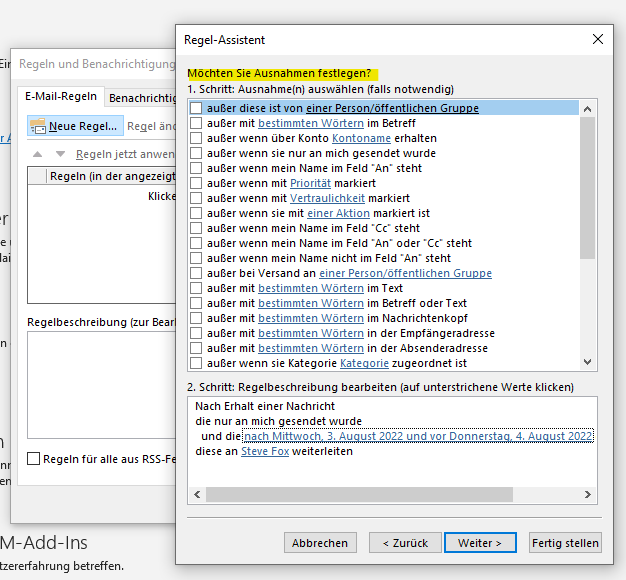Check 'außer wenn über Konto Kontoname erhalten'
Image resolution: width=626 pixels, height=580 pixels.
pyautogui.click(x=196, y=138)
